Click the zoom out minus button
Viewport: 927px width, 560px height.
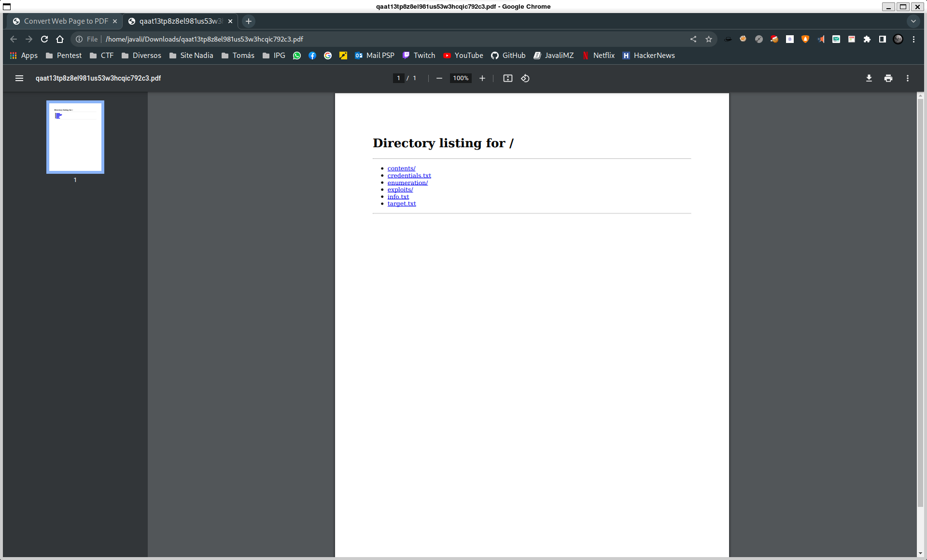click(x=439, y=78)
